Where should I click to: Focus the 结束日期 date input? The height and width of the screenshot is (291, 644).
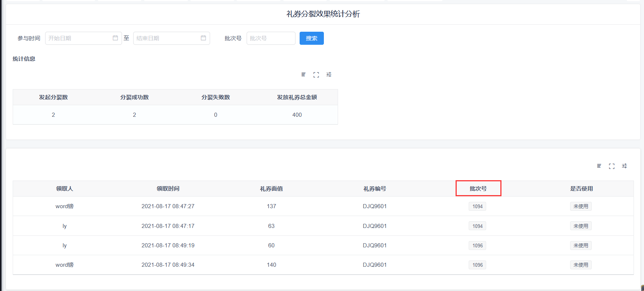tap(172, 38)
